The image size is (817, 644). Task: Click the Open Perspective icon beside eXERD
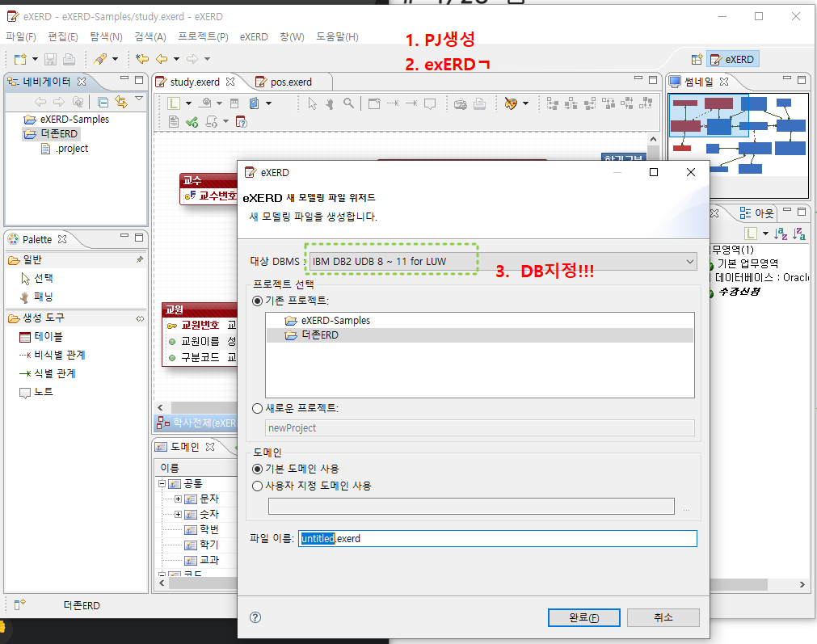[x=697, y=60]
